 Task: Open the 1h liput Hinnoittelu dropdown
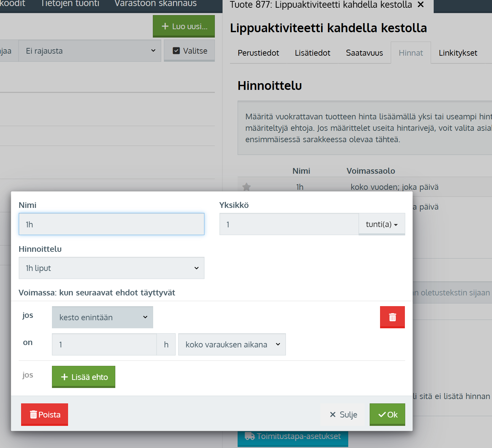coord(112,268)
